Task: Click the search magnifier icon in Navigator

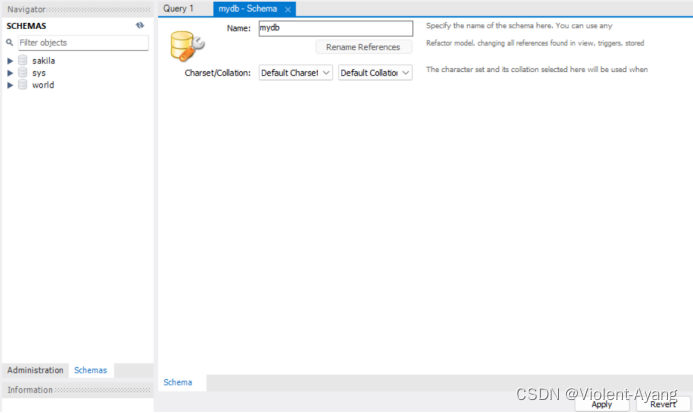Action: [9, 42]
